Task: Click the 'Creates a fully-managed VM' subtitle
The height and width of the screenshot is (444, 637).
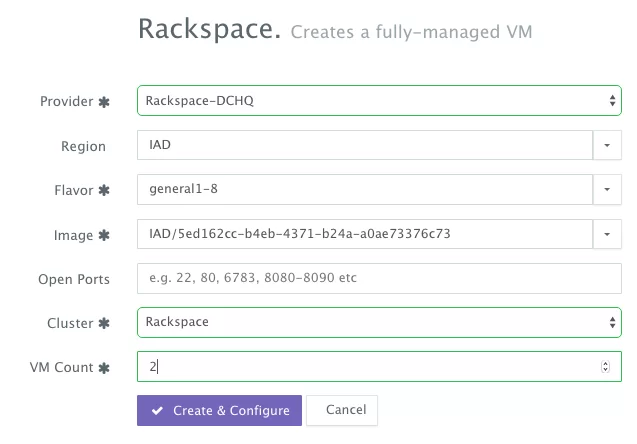Action: [411, 32]
